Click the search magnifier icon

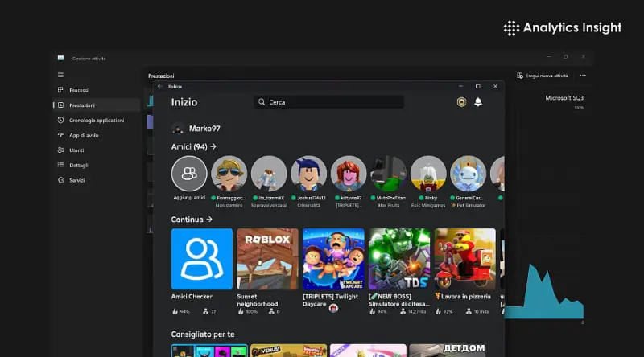(x=262, y=102)
